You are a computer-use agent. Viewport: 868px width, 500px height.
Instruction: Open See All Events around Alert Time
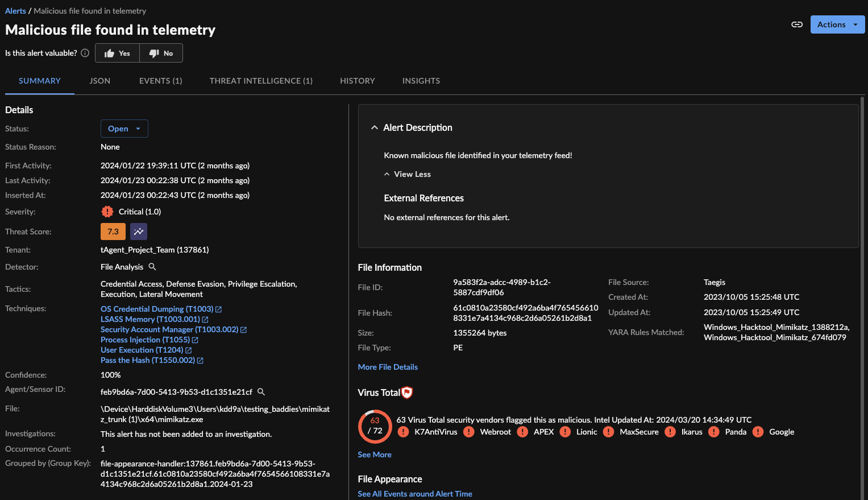tap(415, 494)
